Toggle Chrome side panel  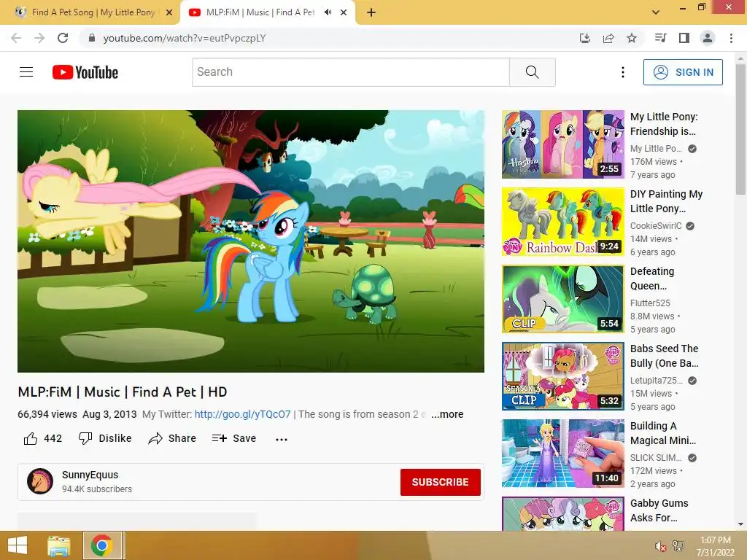[684, 38]
